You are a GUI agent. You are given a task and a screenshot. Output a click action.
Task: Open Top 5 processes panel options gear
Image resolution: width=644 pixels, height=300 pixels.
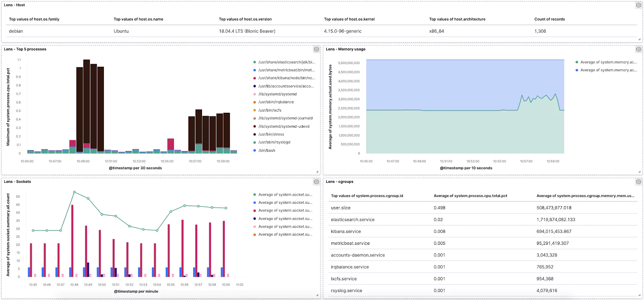(x=316, y=49)
